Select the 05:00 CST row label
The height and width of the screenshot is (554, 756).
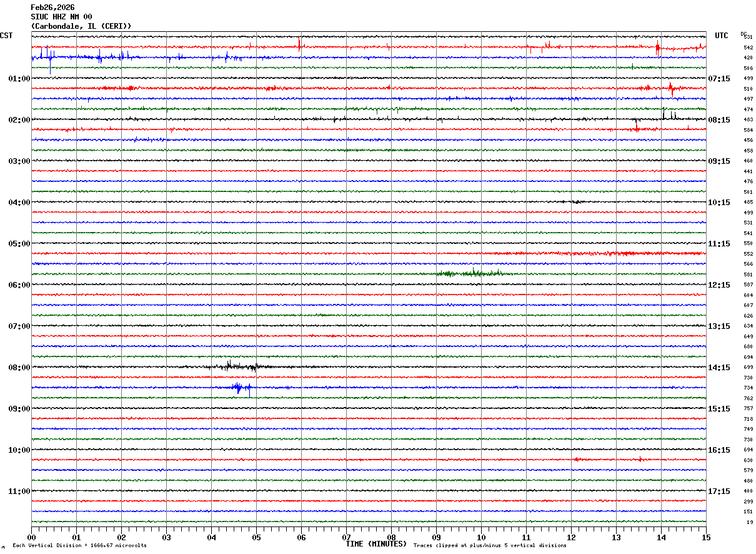(19, 244)
